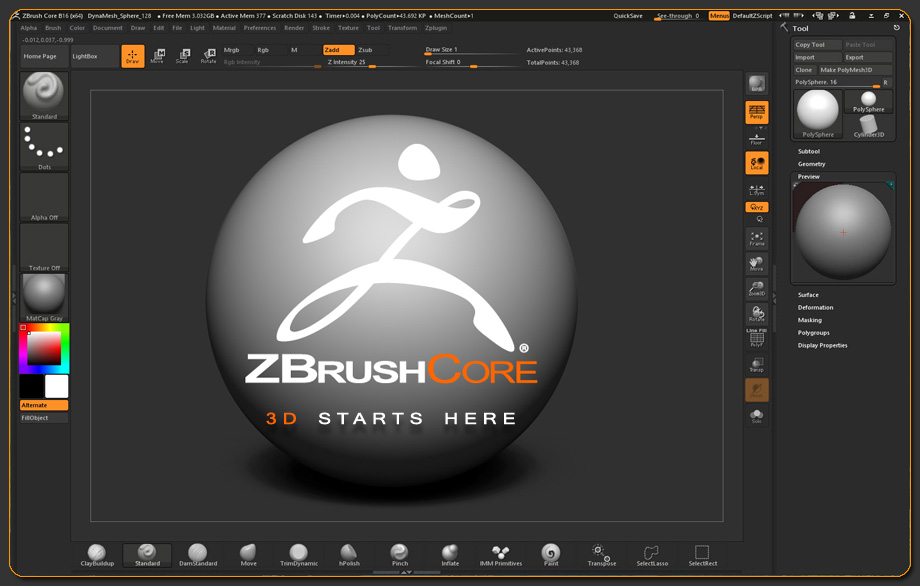Activate the SelectLasso tool

click(x=652, y=554)
